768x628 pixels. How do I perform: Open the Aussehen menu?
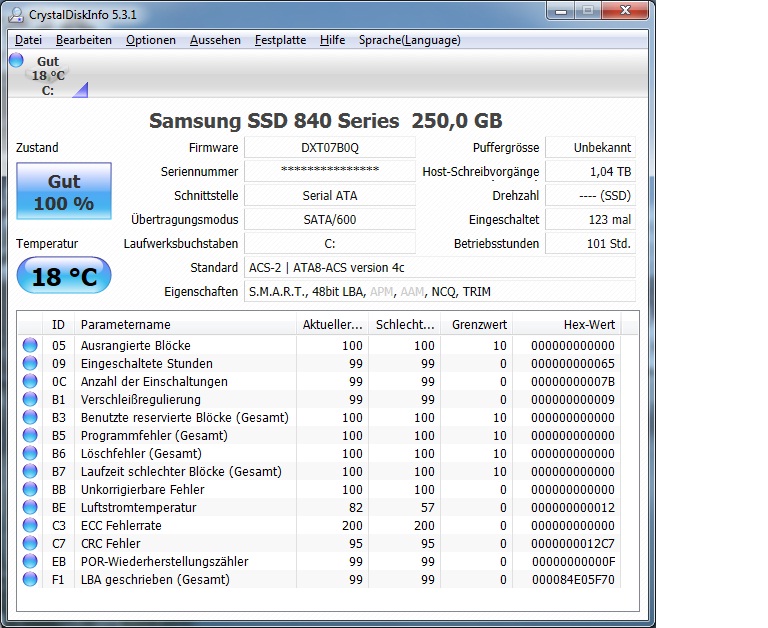click(x=215, y=40)
